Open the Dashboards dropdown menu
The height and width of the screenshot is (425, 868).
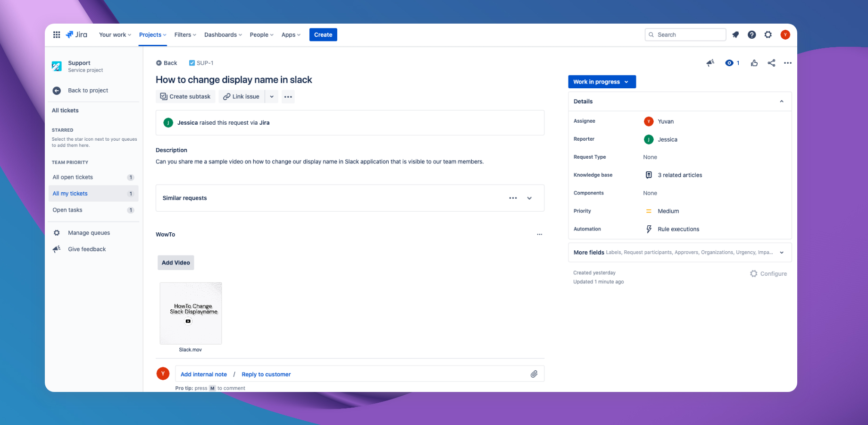223,34
